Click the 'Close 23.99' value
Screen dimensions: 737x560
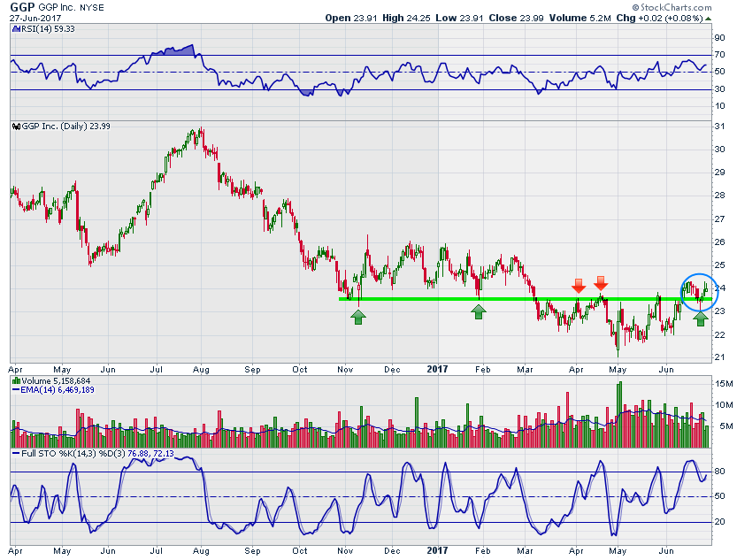[516, 19]
